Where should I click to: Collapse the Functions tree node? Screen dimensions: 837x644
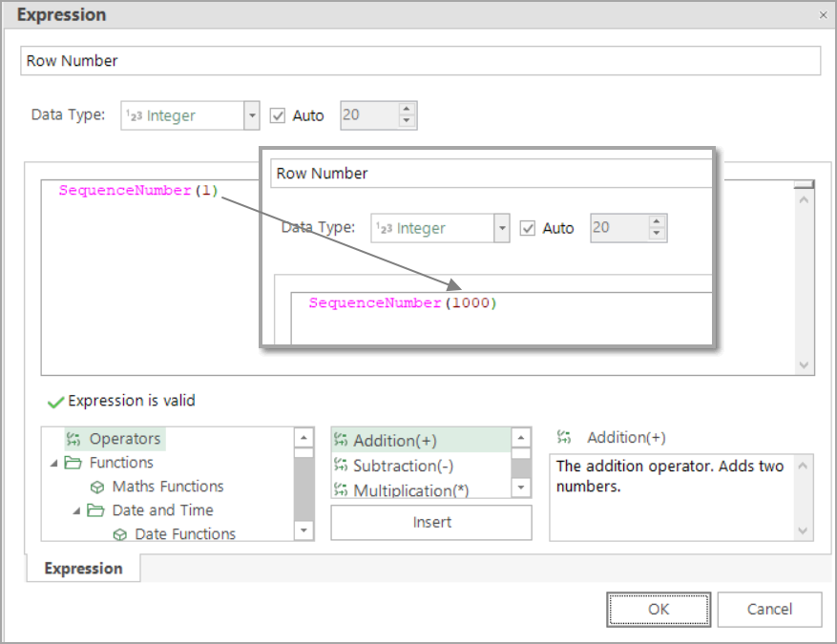pos(53,463)
